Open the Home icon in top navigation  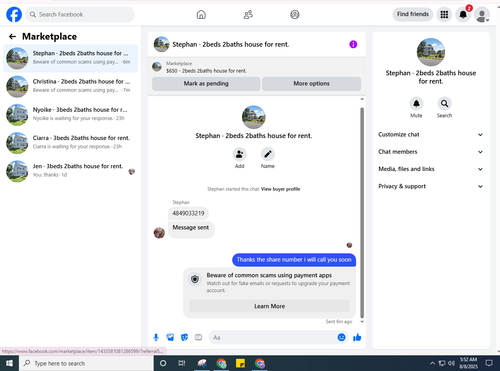(x=201, y=15)
